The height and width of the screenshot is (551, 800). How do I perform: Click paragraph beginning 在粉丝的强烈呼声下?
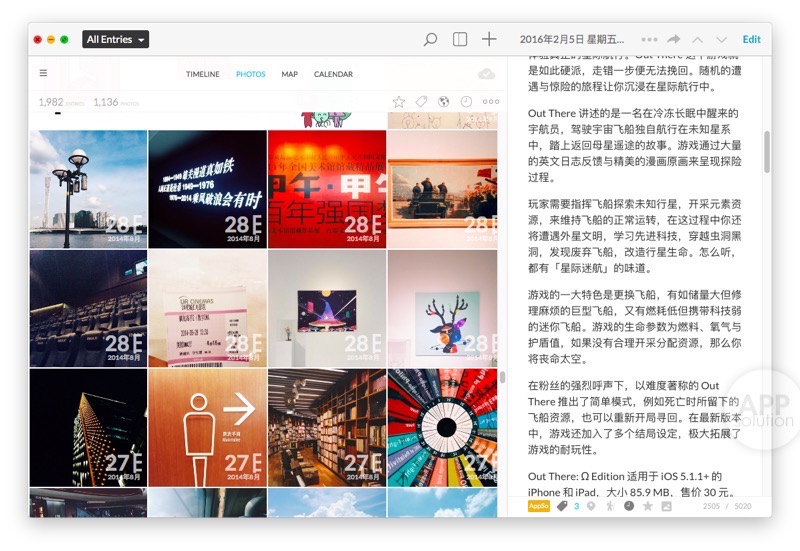(x=634, y=417)
